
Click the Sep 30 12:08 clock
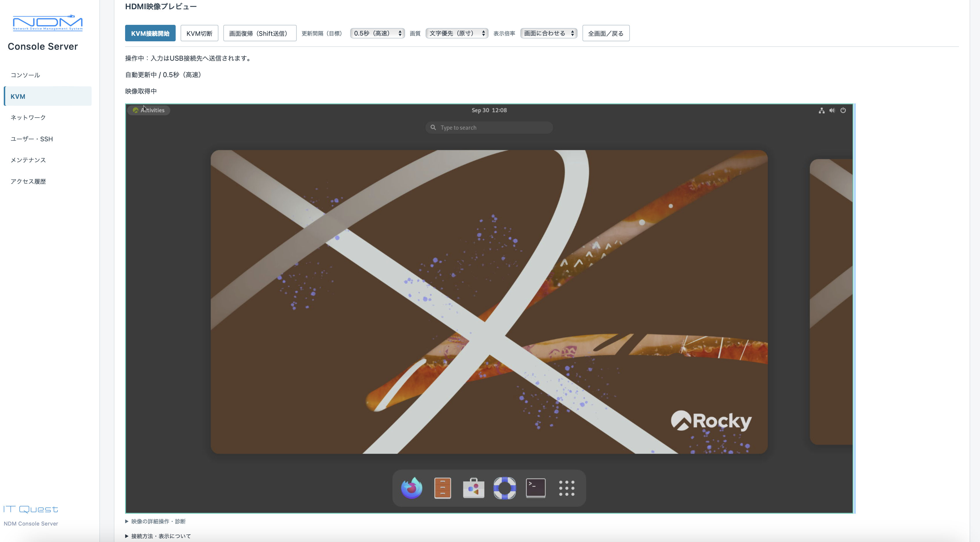pos(489,110)
